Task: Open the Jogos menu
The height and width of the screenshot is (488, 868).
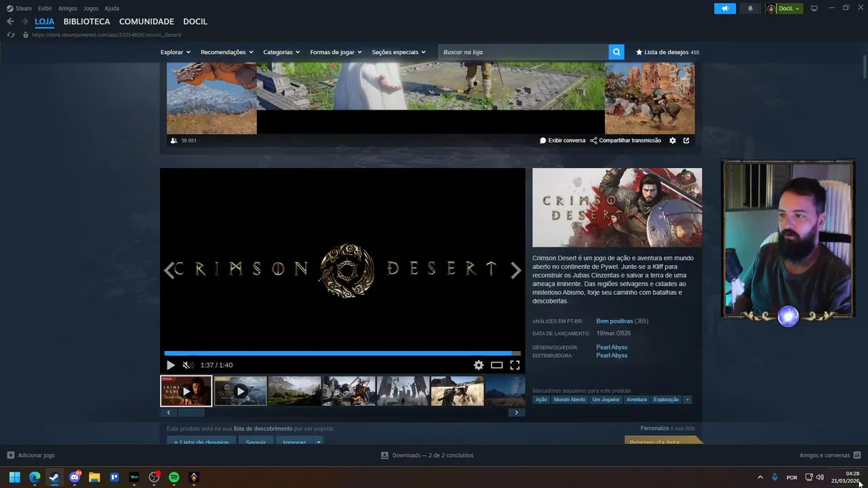Action: pyautogui.click(x=91, y=8)
